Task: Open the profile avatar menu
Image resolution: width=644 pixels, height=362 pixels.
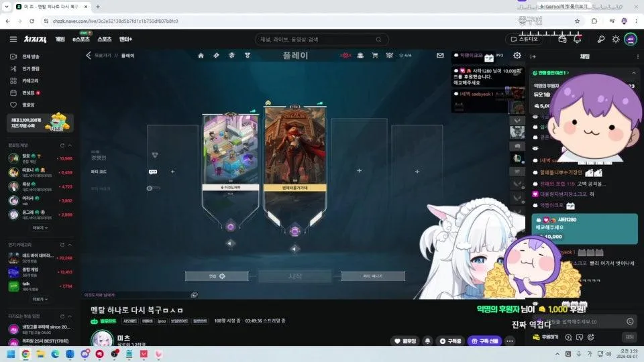Action: point(631,39)
